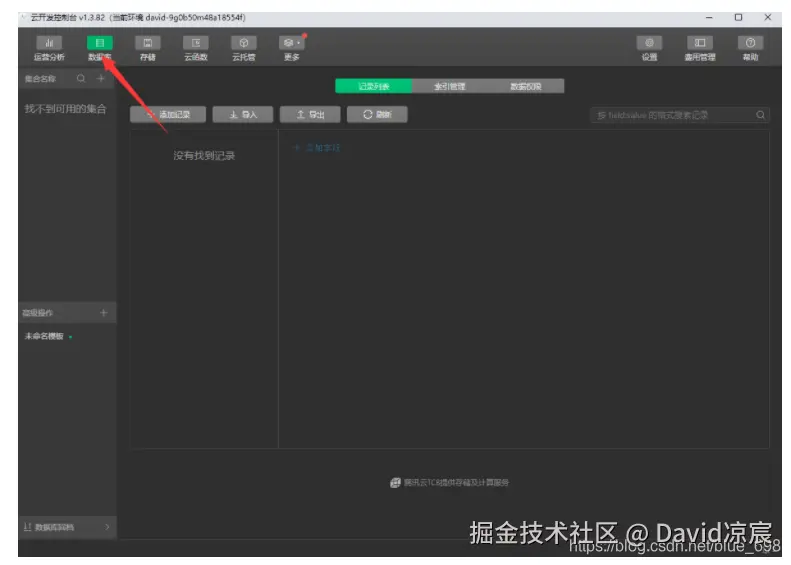Close the 云开发控制台 window
Viewport: 791px width, 565px height.
click(x=767, y=18)
